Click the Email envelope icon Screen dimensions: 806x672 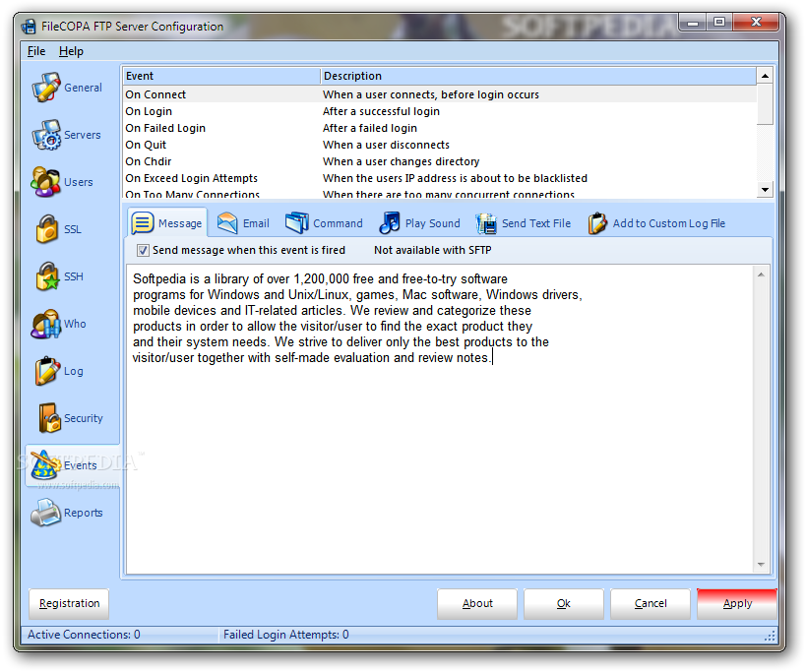(x=226, y=223)
